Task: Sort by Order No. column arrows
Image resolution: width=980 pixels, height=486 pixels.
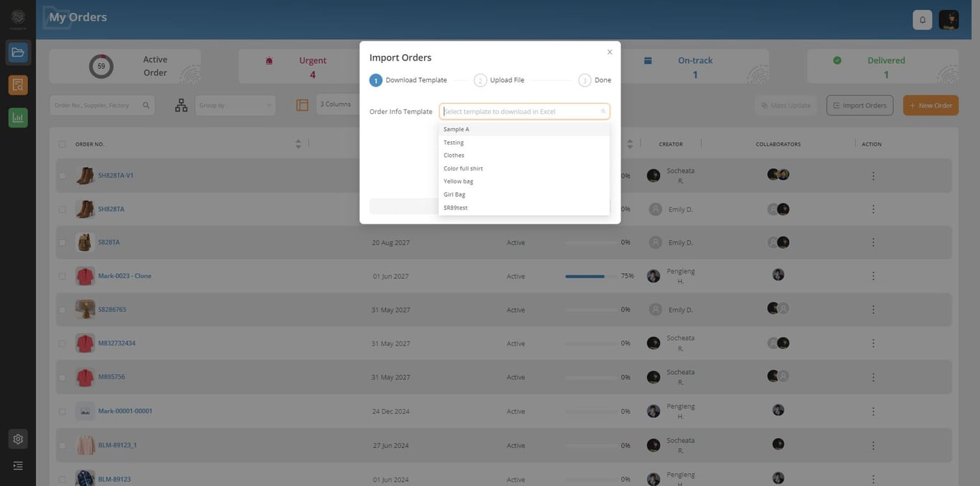Action: click(298, 144)
